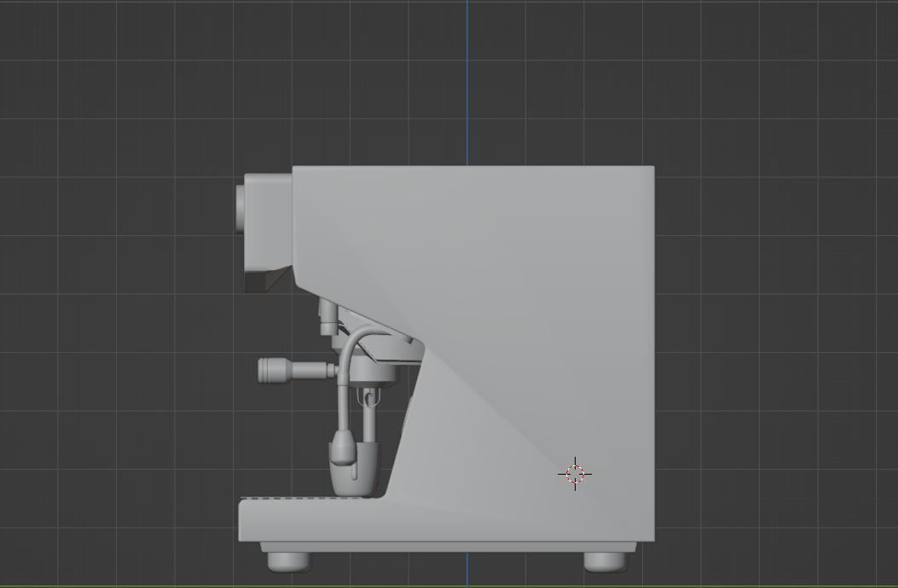
Task: Click the vertical blue Z-axis line
Action: 467,85
